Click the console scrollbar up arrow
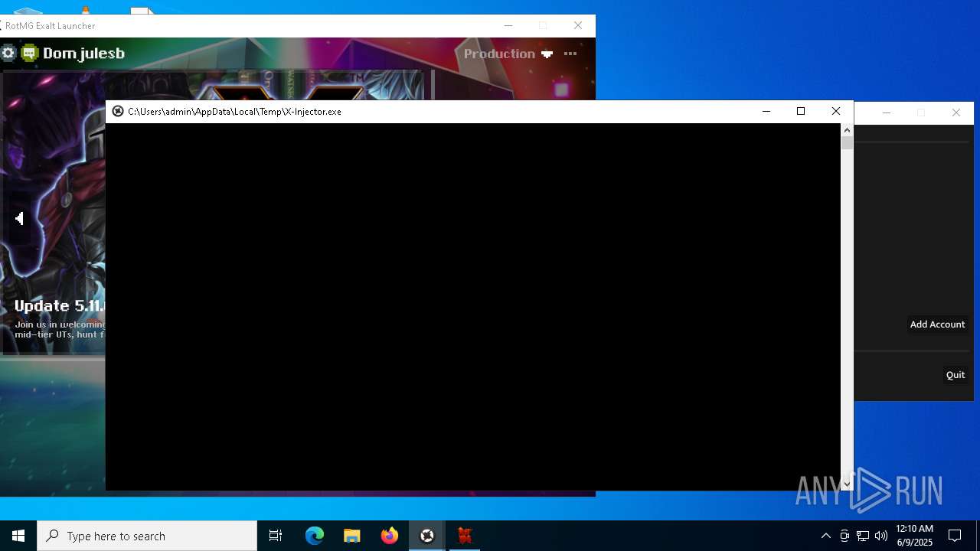This screenshot has height=551, width=980. click(x=847, y=130)
